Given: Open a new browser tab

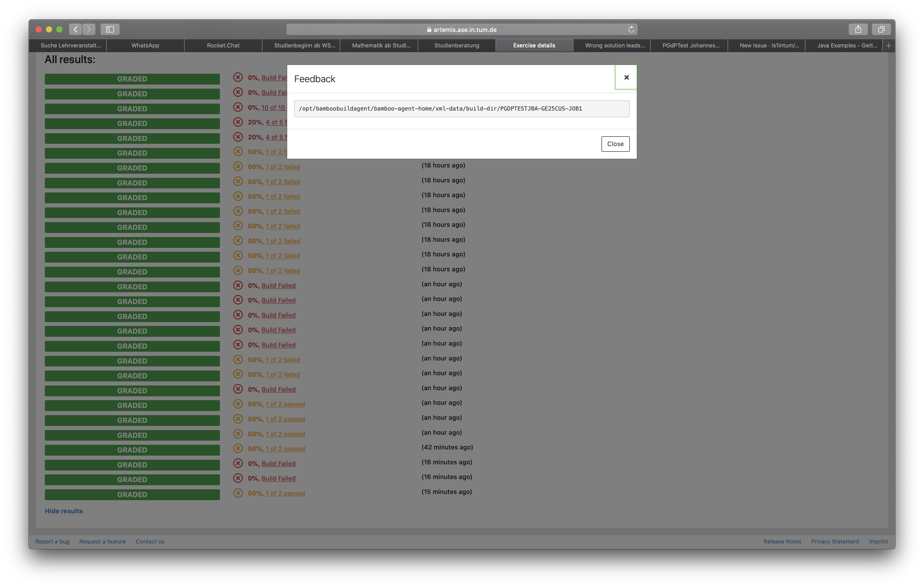Looking at the screenshot, I should coord(889,45).
